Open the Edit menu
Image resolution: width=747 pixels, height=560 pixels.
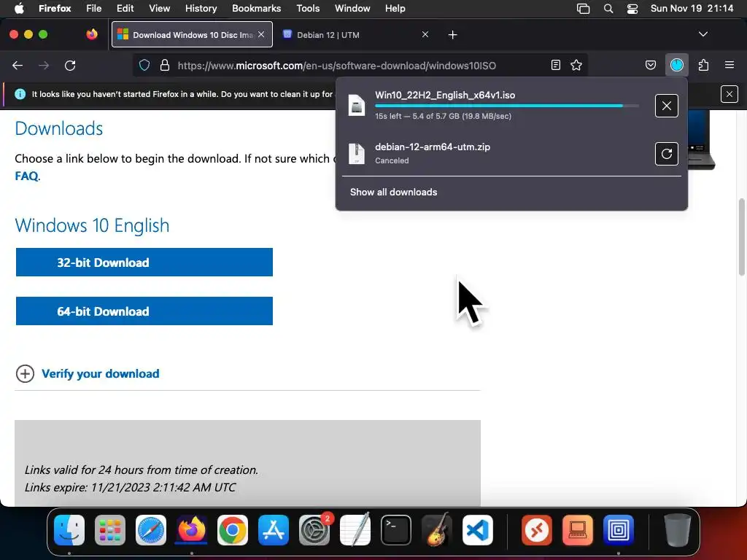point(125,9)
